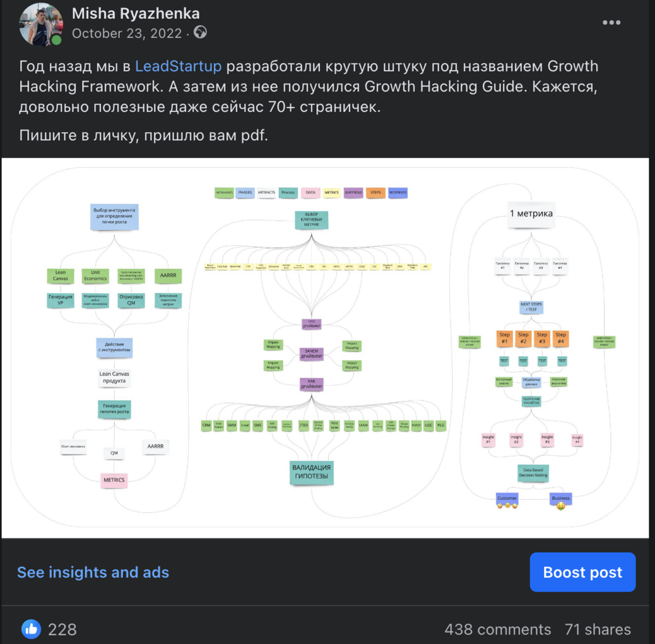Open the 71 shares list
Image resolution: width=655 pixels, height=644 pixels.
coord(598,629)
